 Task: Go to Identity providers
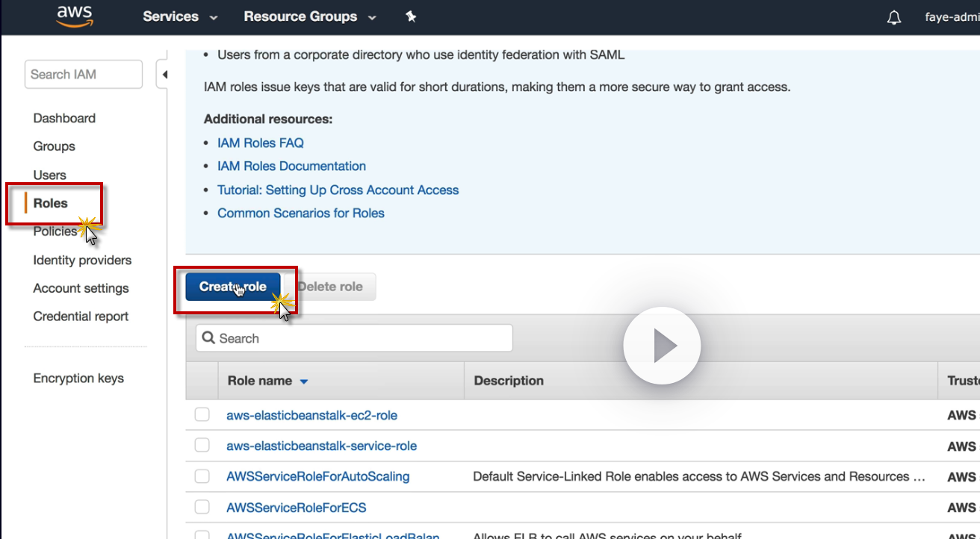pos(82,260)
